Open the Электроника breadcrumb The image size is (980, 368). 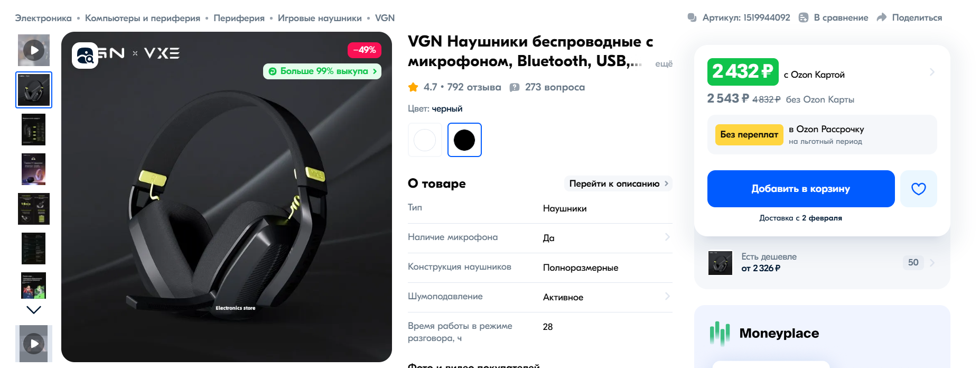(43, 18)
